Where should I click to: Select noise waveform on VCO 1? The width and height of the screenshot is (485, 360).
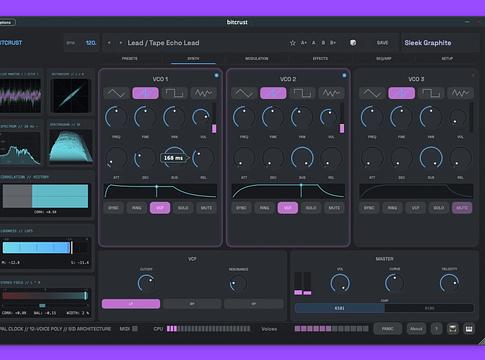[204, 93]
